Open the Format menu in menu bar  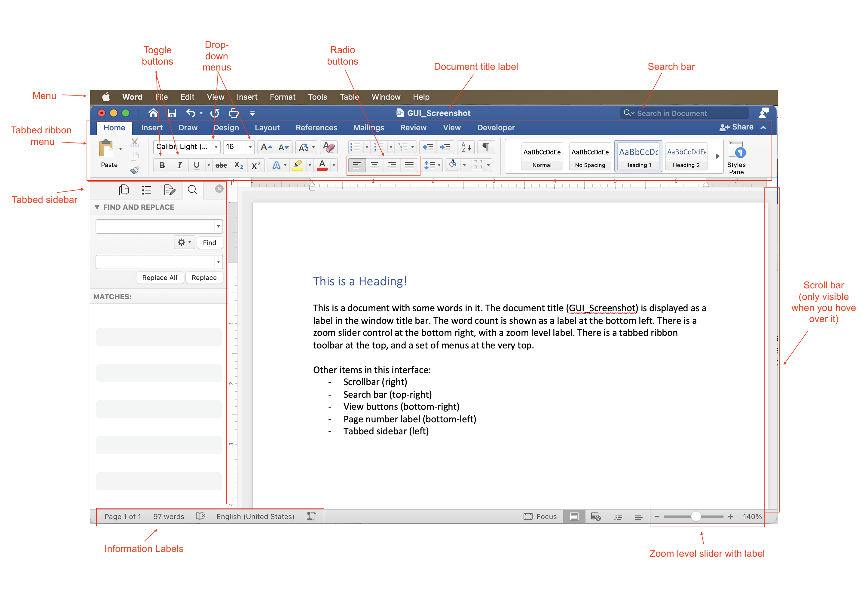coord(282,97)
